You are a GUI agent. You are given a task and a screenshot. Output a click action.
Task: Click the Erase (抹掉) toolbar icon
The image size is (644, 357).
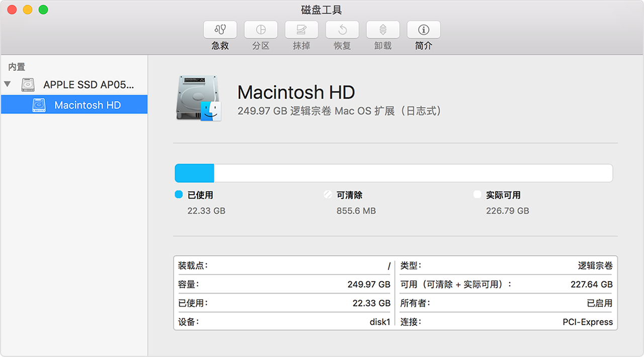coord(301,30)
